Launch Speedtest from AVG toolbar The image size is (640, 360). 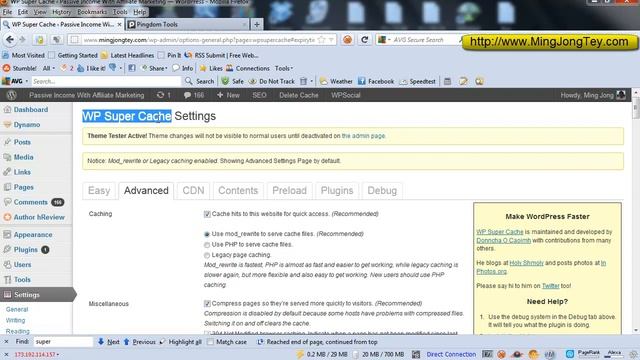418,81
